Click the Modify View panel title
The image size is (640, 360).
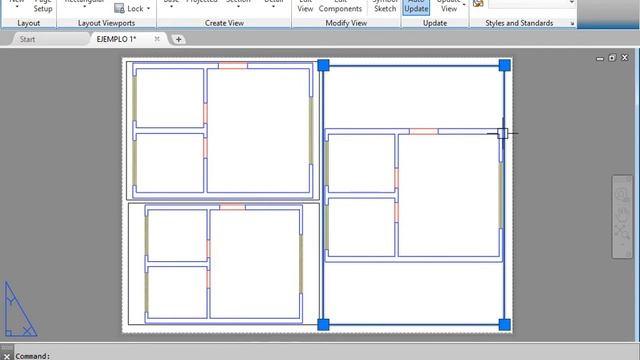pos(346,23)
